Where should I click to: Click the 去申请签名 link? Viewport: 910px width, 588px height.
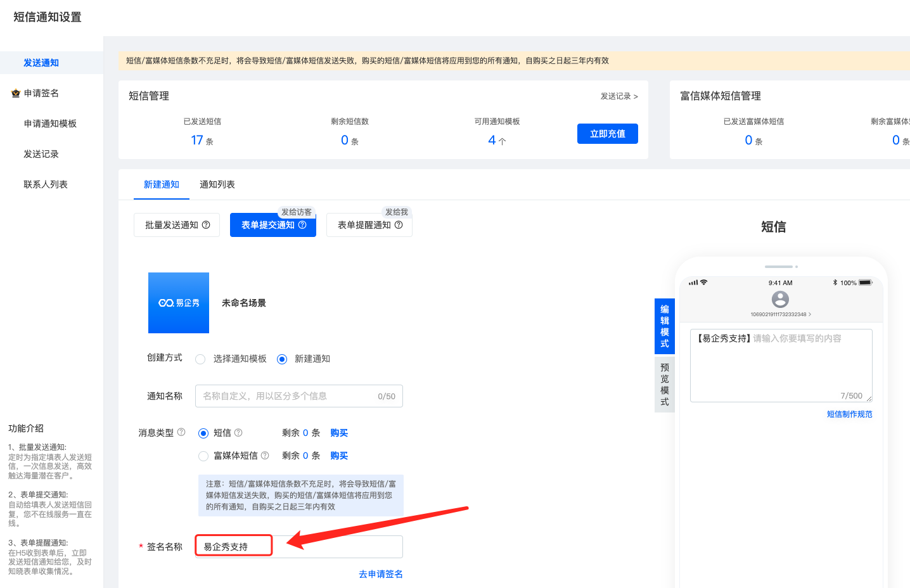(x=380, y=574)
